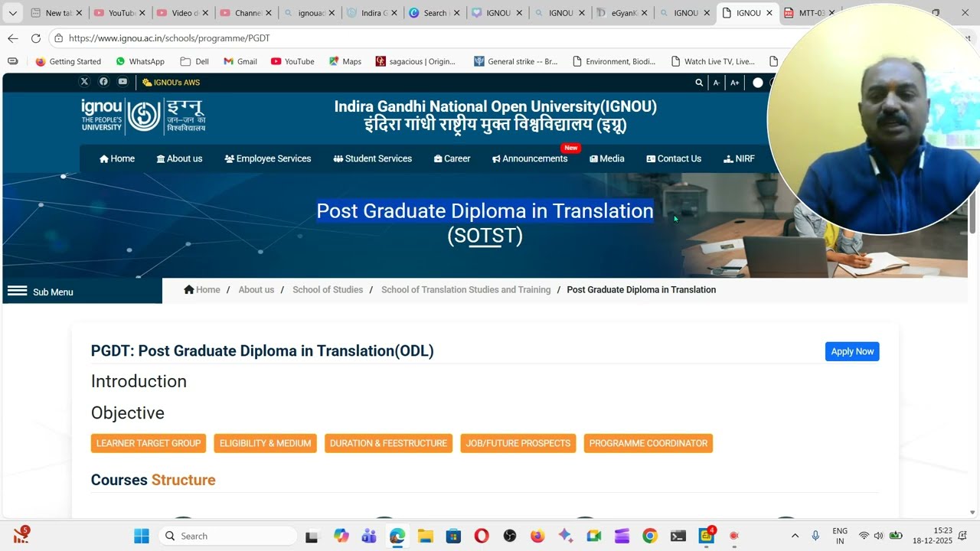Increase font size with A+ button
The height and width of the screenshot is (551, 980).
click(x=735, y=83)
